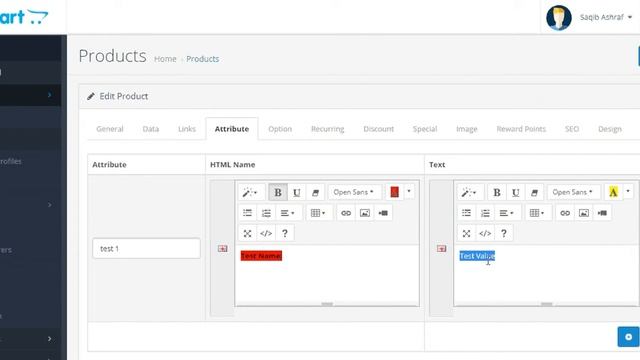Screen dimensions: 640x360
Task: Toggle Underline in HTML Name editor
Action: pyautogui.click(x=297, y=192)
